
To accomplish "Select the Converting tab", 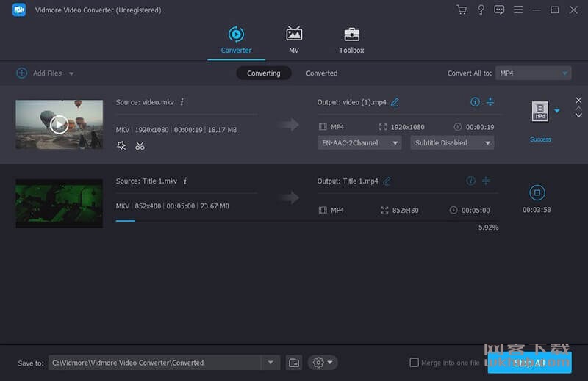I will tap(264, 73).
